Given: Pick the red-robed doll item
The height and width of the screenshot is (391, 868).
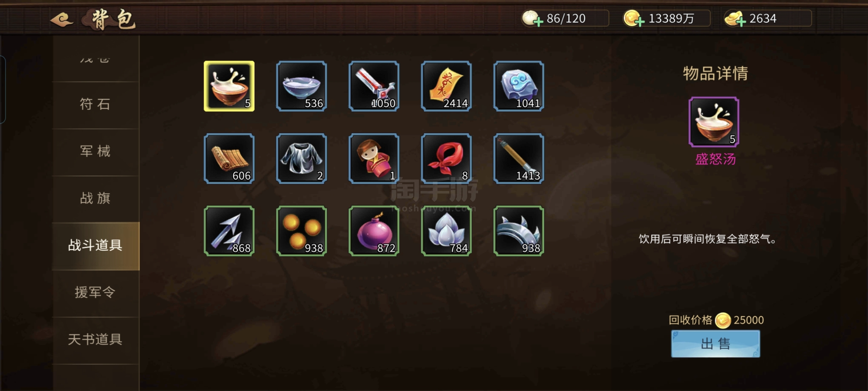Looking at the screenshot, I should [x=374, y=159].
